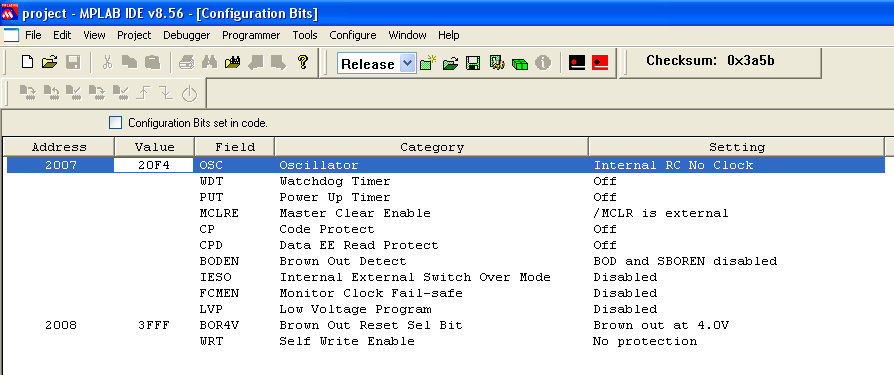
Task: Click the greyed Hold in Reset arrow-down icon
Action: click(165, 93)
